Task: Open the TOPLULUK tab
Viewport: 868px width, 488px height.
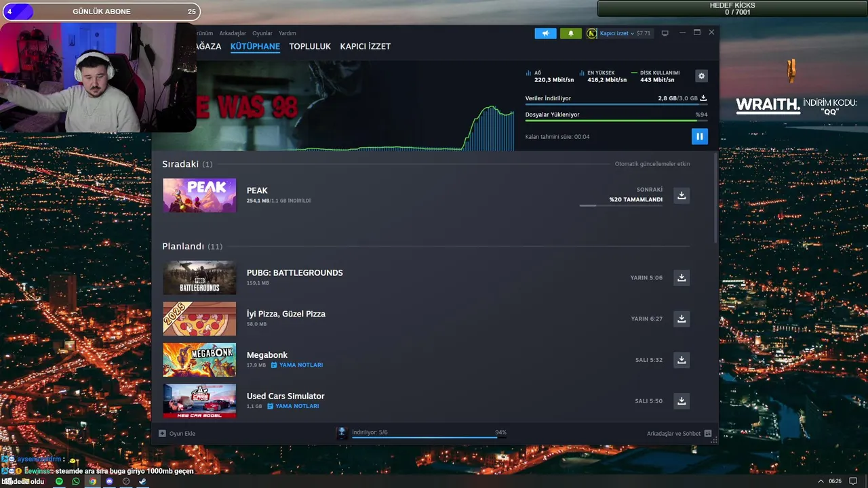Action: [x=310, y=46]
